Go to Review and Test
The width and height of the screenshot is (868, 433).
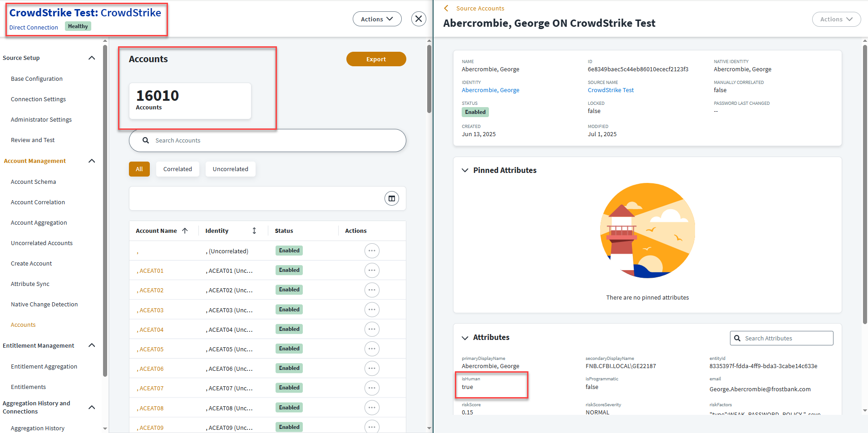point(33,140)
